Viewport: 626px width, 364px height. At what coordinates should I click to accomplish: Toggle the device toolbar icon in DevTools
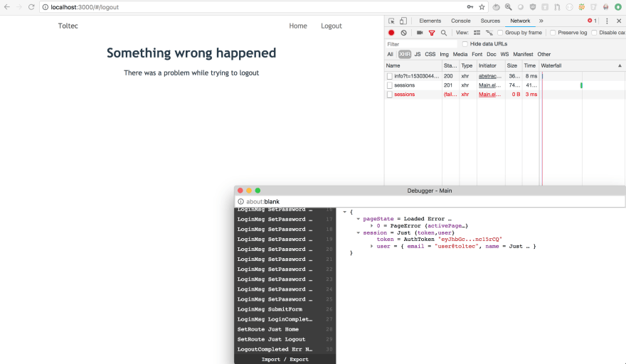(403, 21)
